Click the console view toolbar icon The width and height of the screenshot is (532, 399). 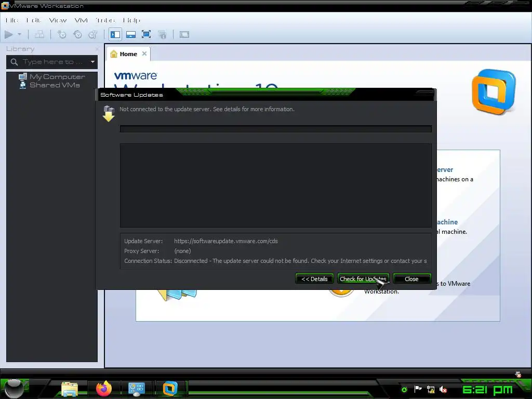[184, 34]
